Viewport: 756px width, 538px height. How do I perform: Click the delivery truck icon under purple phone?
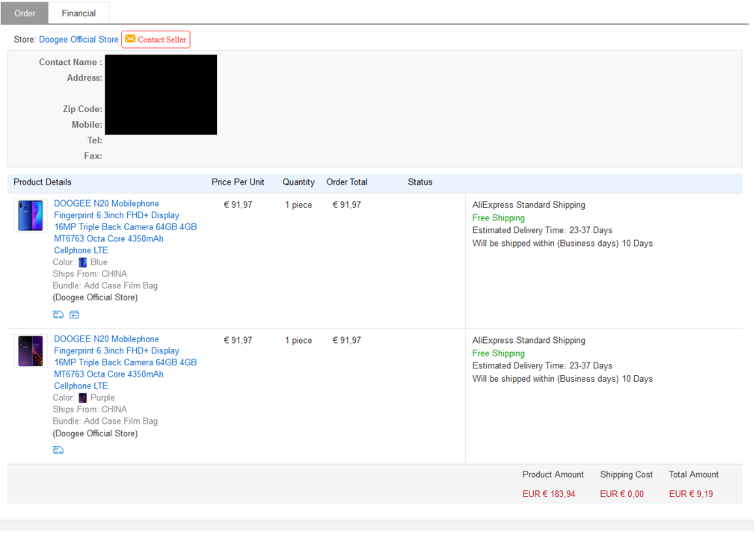coord(58,450)
